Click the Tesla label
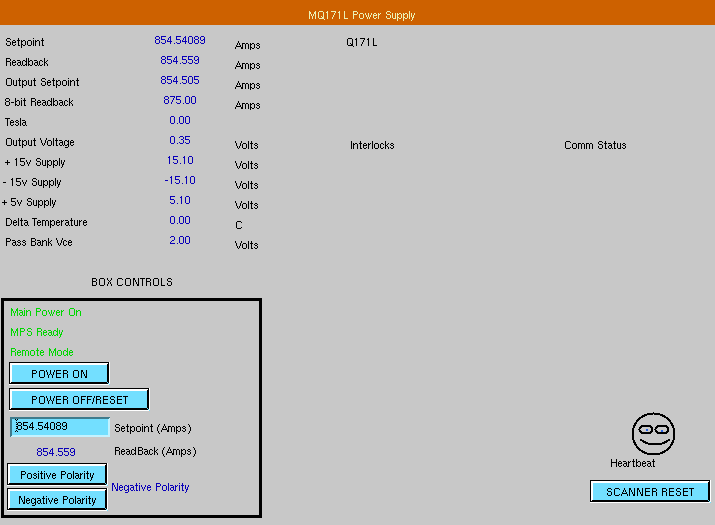The width and height of the screenshot is (715, 525). coord(16,122)
